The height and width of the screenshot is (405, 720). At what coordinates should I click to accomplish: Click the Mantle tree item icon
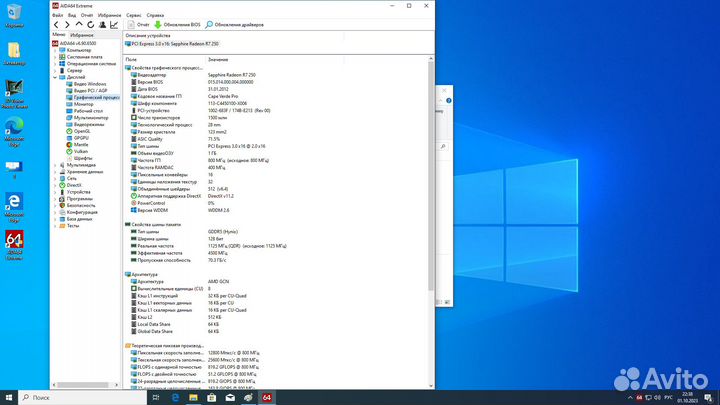[69, 145]
